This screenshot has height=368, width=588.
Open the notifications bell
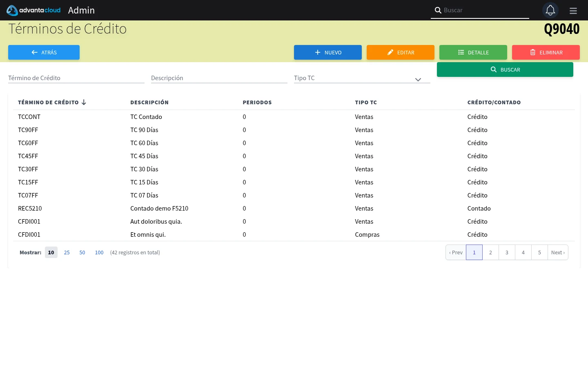pyautogui.click(x=550, y=10)
